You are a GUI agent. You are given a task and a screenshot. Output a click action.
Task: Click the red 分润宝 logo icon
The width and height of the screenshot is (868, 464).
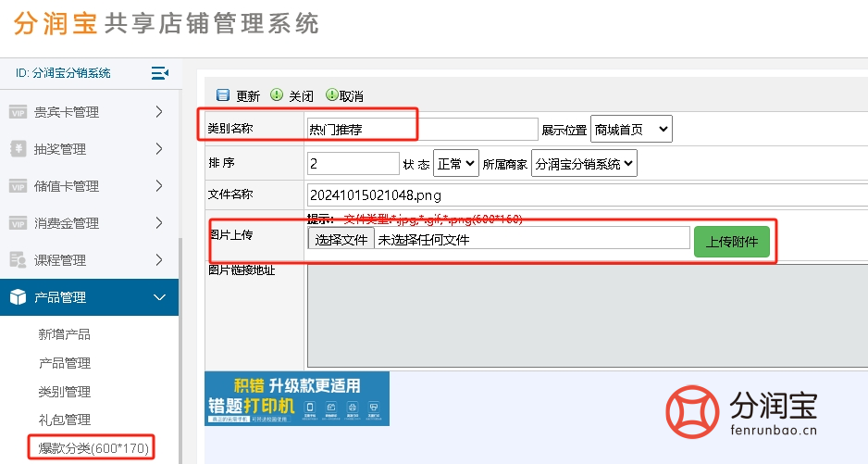click(x=692, y=412)
